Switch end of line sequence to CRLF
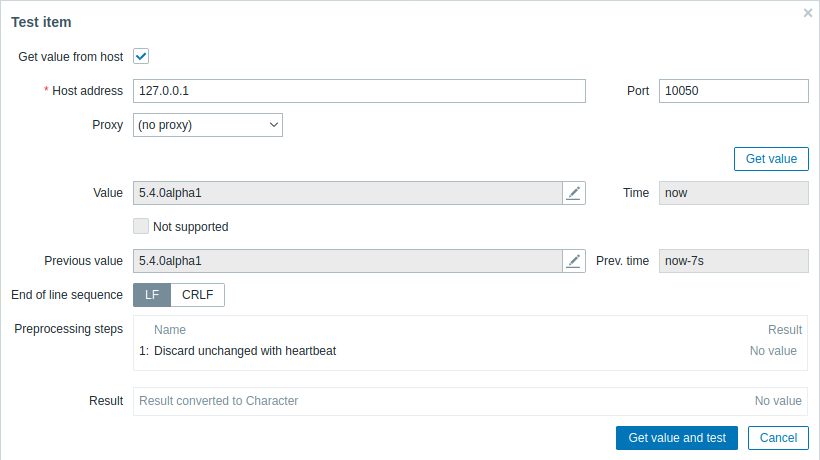The width and height of the screenshot is (820, 460). point(197,295)
